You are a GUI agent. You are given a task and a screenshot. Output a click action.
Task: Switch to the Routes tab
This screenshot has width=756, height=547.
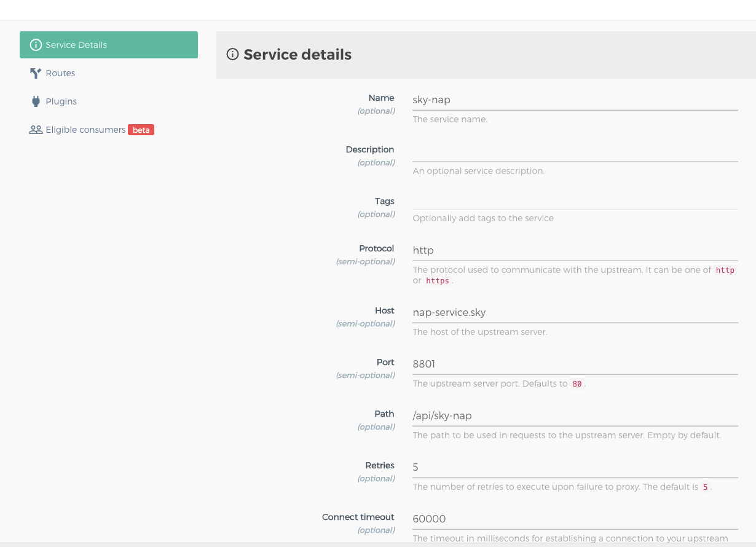[60, 73]
